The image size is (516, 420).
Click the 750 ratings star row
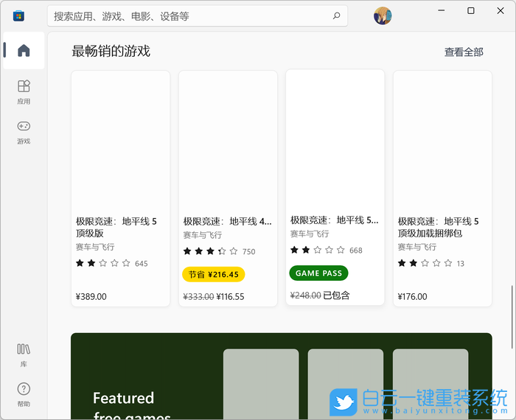(x=219, y=251)
